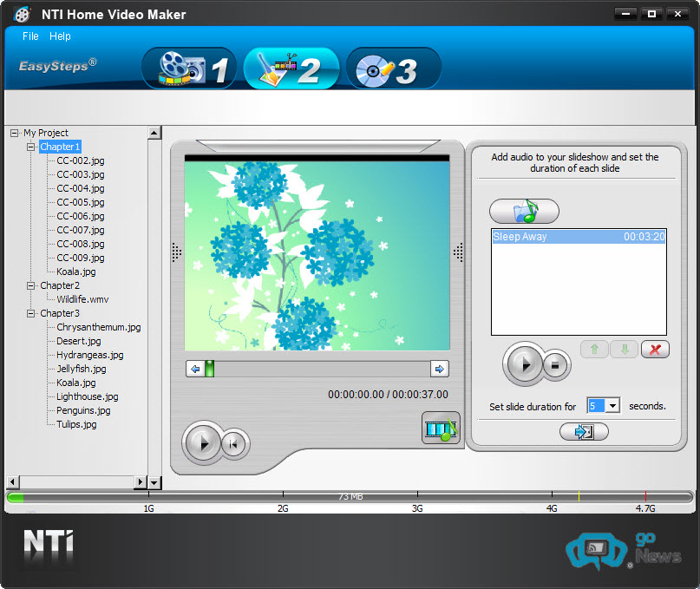This screenshot has height=589, width=700.
Task: Select Koala.jpg under Chapter3
Action: (75, 383)
